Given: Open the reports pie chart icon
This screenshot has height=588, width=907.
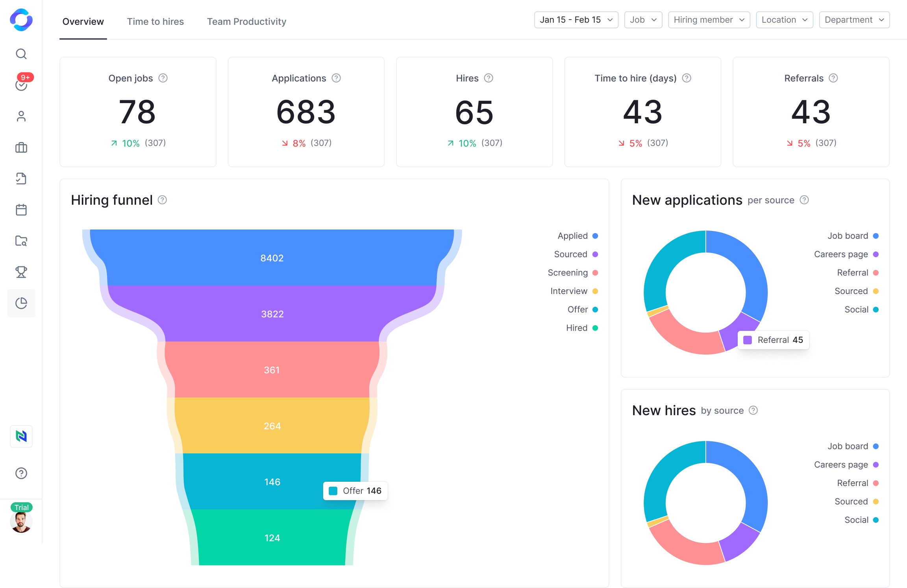Looking at the screenshot, I should point(21,303).
